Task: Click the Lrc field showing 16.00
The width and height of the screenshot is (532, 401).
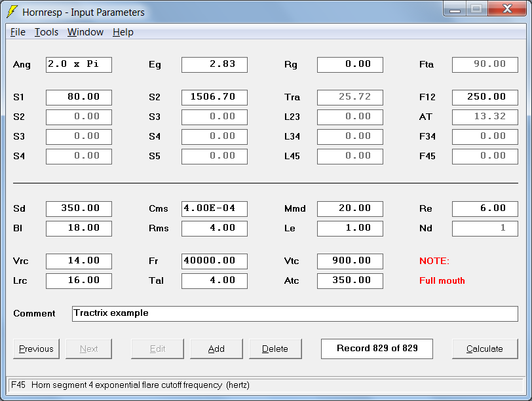Action: (79, 281)
